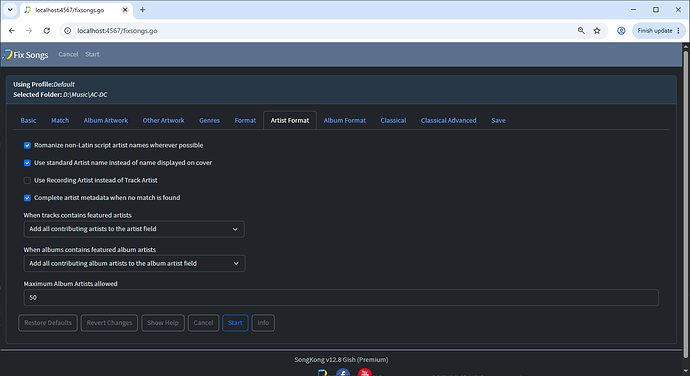Screen dimensions: 690x376
Task: Open the featured track artists dropdown
Action: coord(134,229)
